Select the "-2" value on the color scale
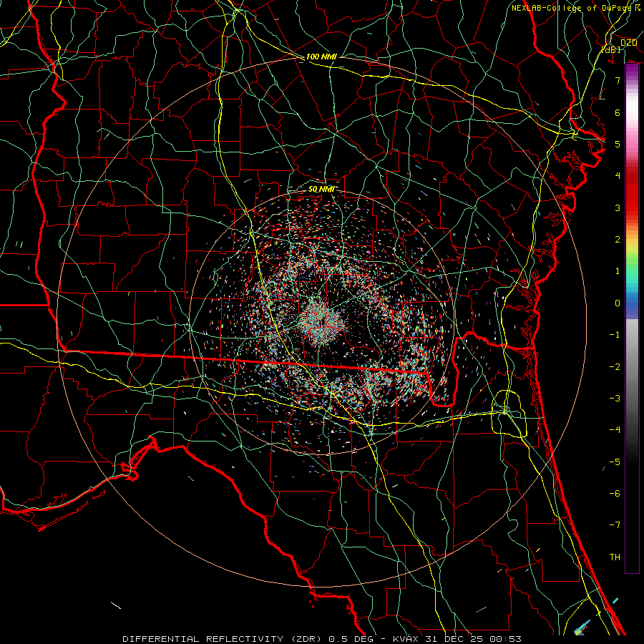This screenshot has height=644, width=644. pos(615,367)
